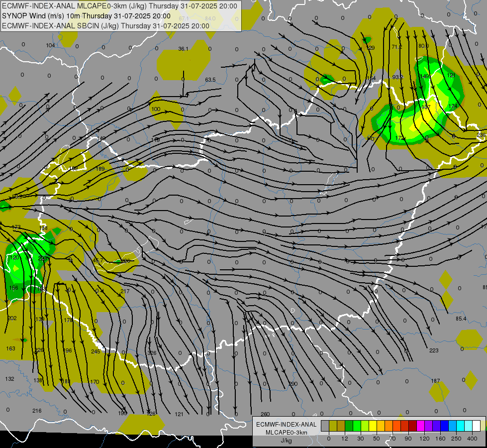This screenshot has width=487, height=448.
Task: Click the legend label ECMWF-INDEX-ANAL
Action: click(287, 425)
